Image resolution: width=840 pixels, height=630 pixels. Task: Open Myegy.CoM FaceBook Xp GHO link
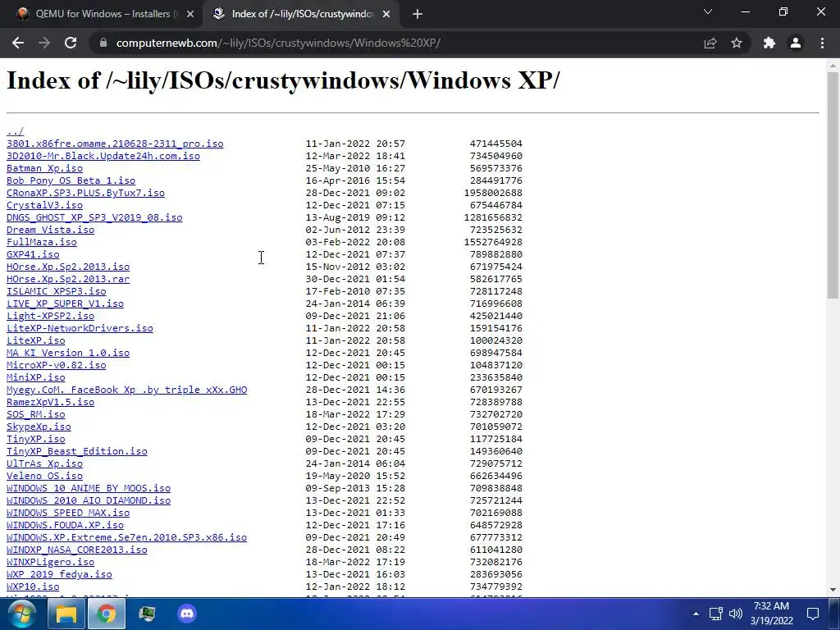(x=126, y=390)
